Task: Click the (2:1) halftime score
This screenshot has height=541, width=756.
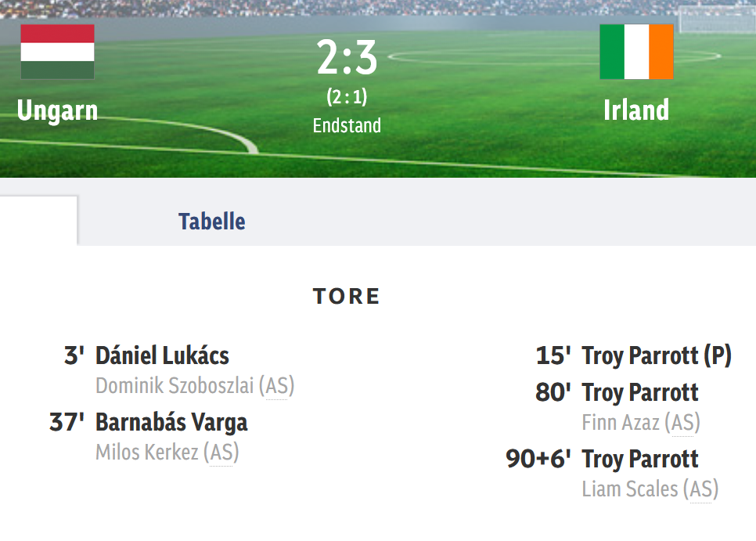Action: pyautogui.click(x=347, y=97)
